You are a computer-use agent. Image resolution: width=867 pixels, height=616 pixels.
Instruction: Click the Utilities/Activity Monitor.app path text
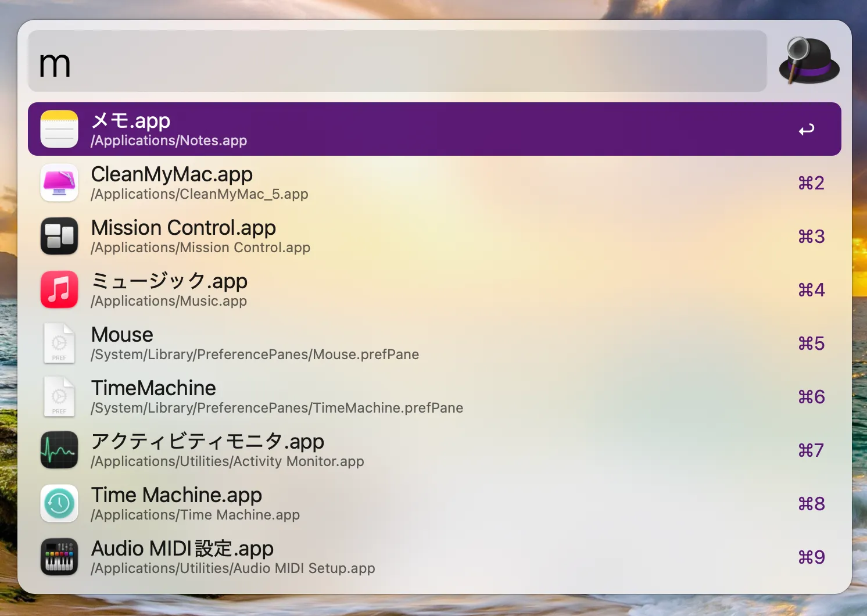(228, 461)
